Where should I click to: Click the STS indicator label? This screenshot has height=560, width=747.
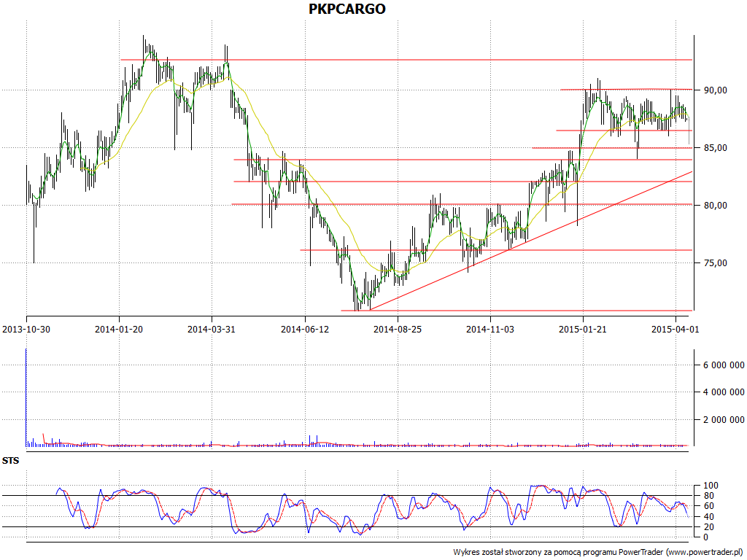(10, 461)
